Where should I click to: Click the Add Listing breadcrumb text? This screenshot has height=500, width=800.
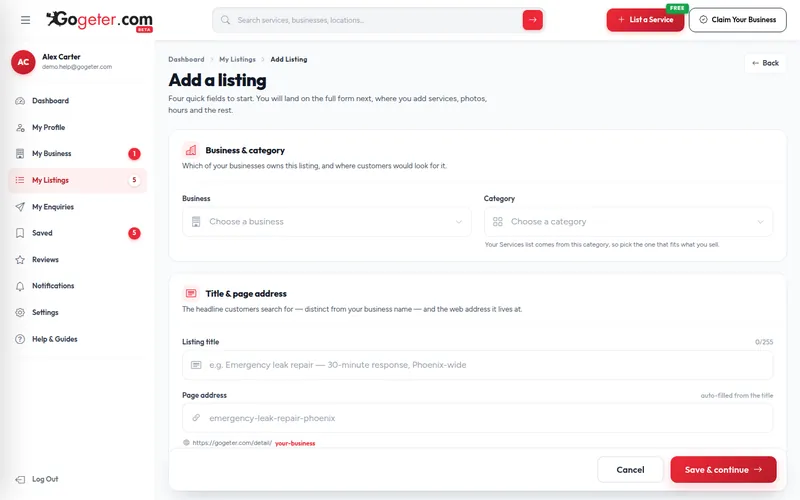289,60
